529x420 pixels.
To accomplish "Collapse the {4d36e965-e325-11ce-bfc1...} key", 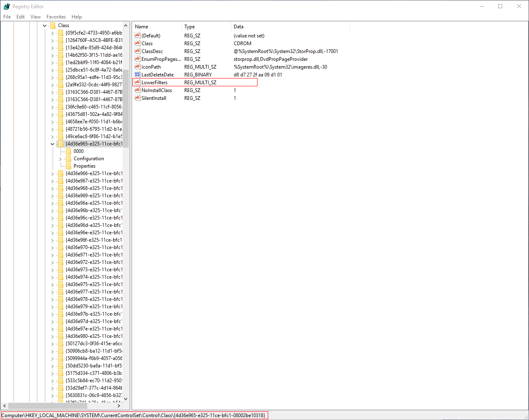I will tap(52, 143).
